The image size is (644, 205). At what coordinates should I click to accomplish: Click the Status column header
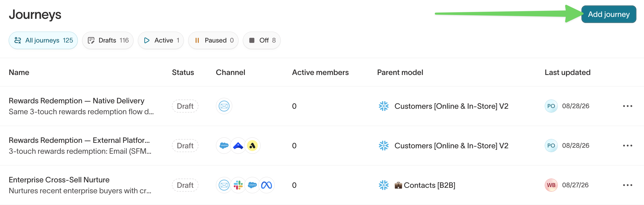(183, 73)
